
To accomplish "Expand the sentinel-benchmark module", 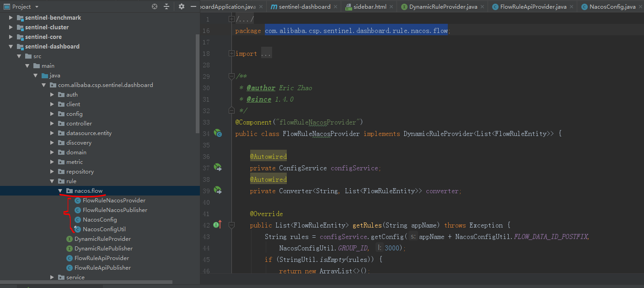I will [x=11, y=17].
